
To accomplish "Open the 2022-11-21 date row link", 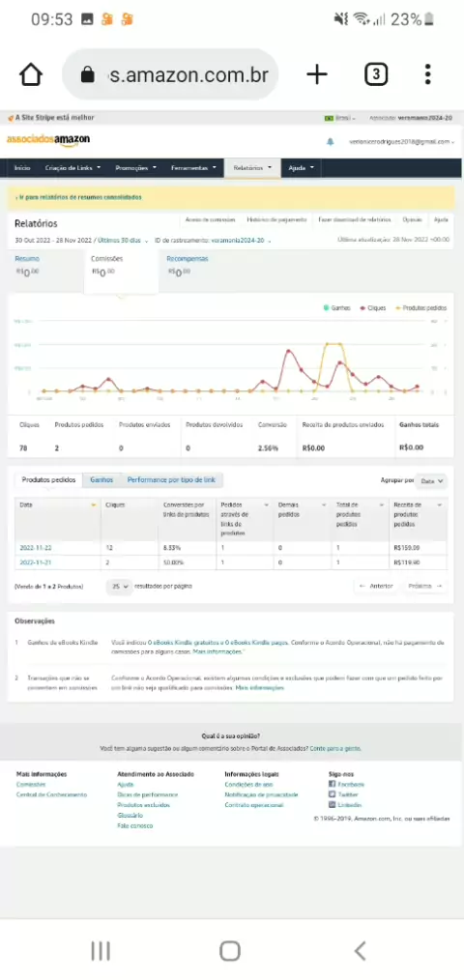I will pos(36,562).
